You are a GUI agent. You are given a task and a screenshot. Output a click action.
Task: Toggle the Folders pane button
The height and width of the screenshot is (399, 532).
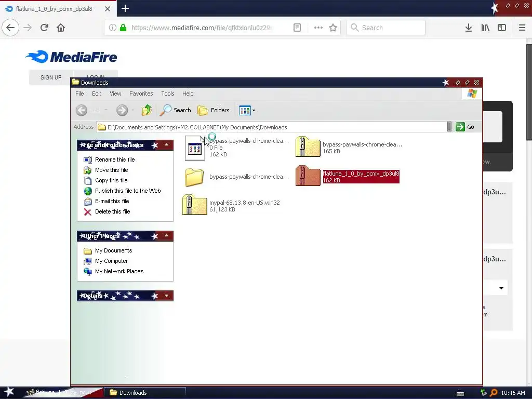click(214, 110)
